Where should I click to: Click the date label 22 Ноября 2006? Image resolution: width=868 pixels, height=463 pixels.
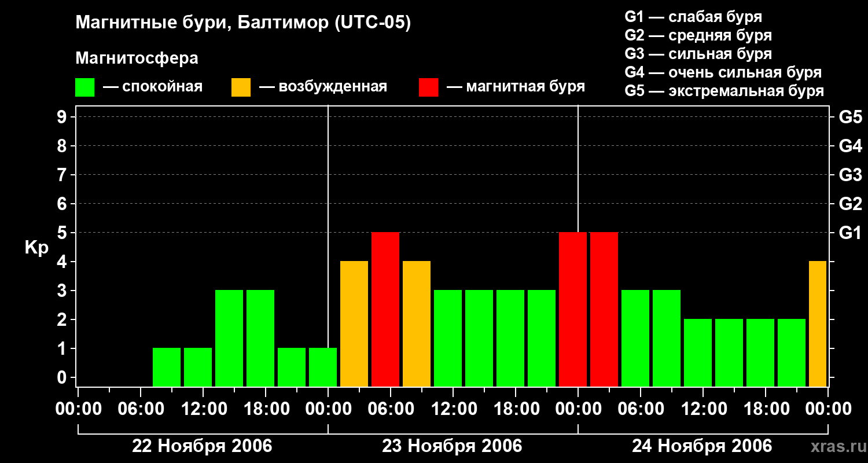[x=202, y=446]
